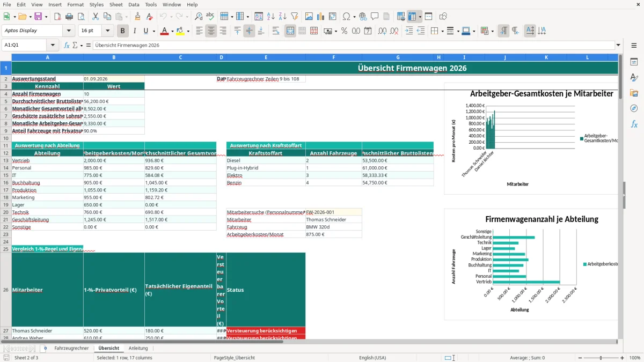Click the Format as Date icon

pyautogui.click(x=368, y=31)
